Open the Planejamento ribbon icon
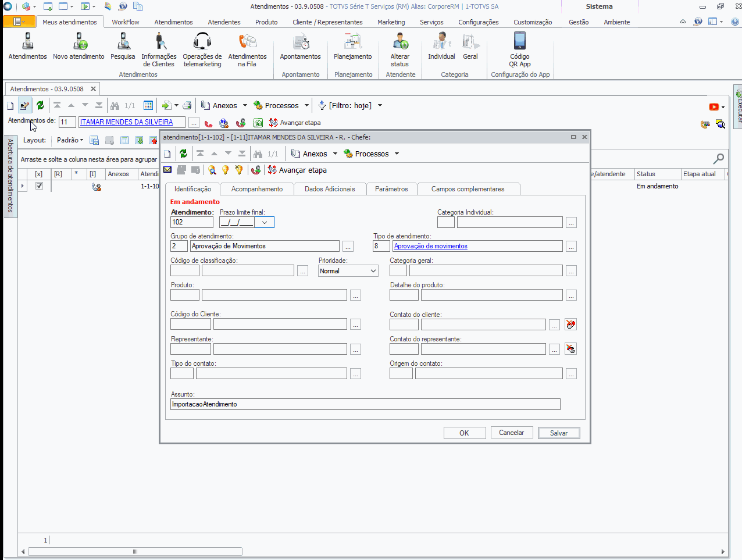This screenshot has height=560, width=742. coord(353,46)
